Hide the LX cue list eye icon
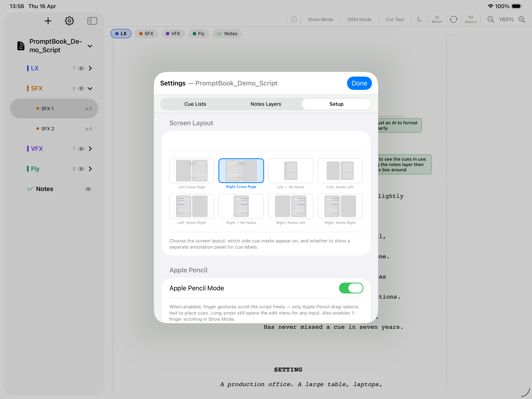 pyautogui.click(x=81, y=68)
